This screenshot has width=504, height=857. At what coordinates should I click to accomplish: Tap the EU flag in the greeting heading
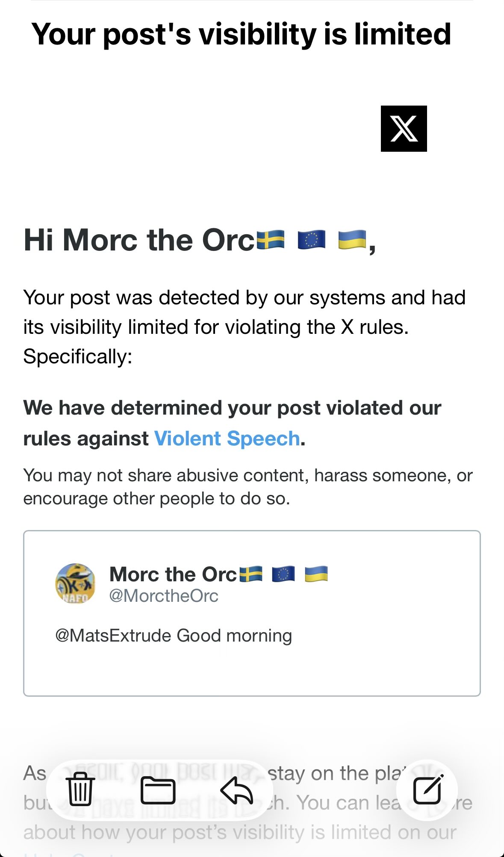[311, 239]
